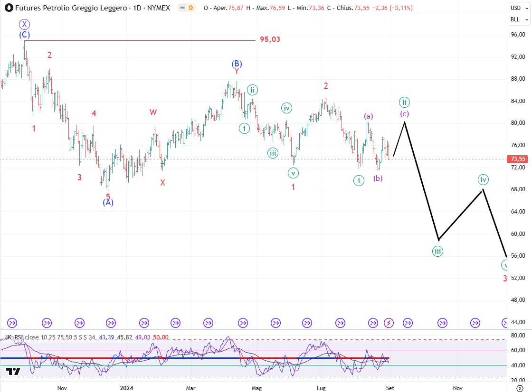Select the blue (C) wave label
This screenshot has height=392, width=532.
coord(24,35)
